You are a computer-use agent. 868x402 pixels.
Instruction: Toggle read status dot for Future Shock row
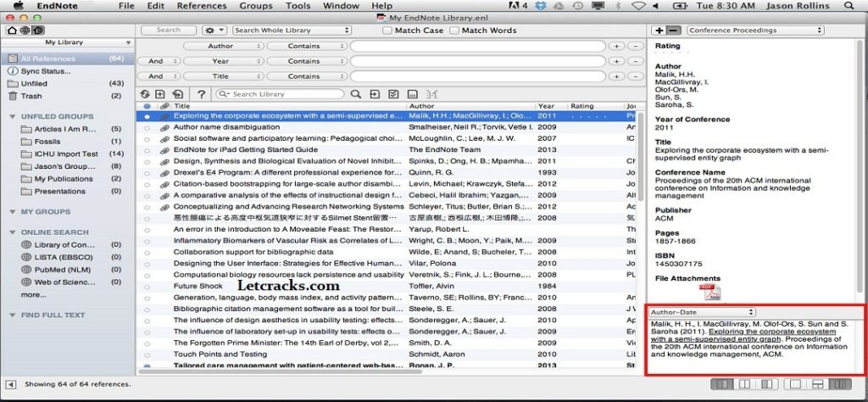pos(147,287)
